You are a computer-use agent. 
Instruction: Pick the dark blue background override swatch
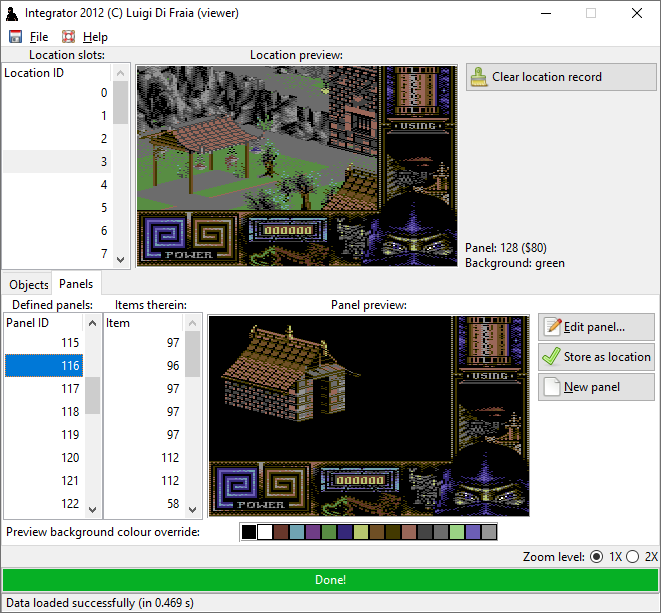pos(345,532)
